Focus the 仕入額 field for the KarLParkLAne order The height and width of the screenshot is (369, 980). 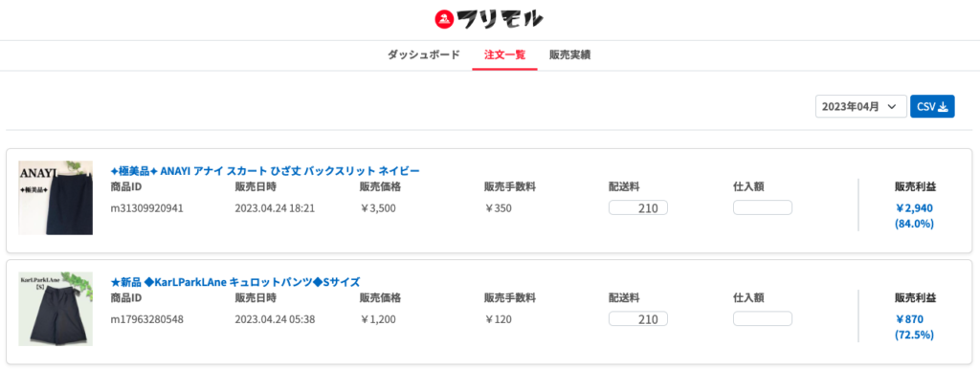pos(763,319)
